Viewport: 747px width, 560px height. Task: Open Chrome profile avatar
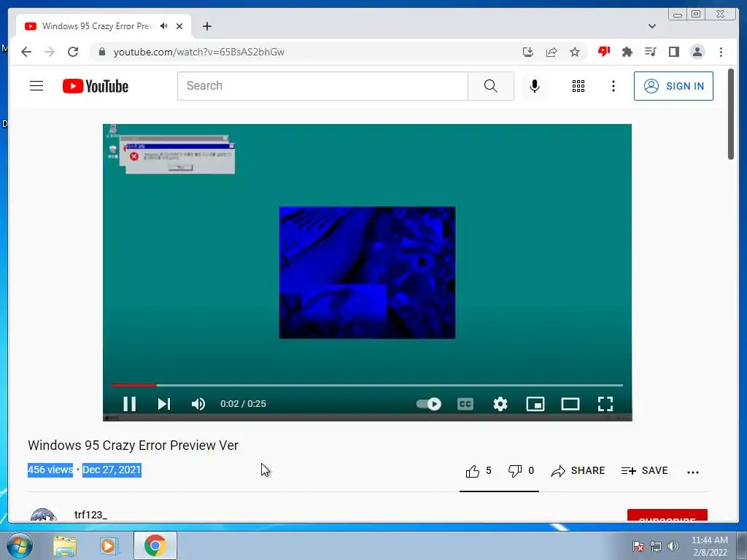click(x=697, y=52)
